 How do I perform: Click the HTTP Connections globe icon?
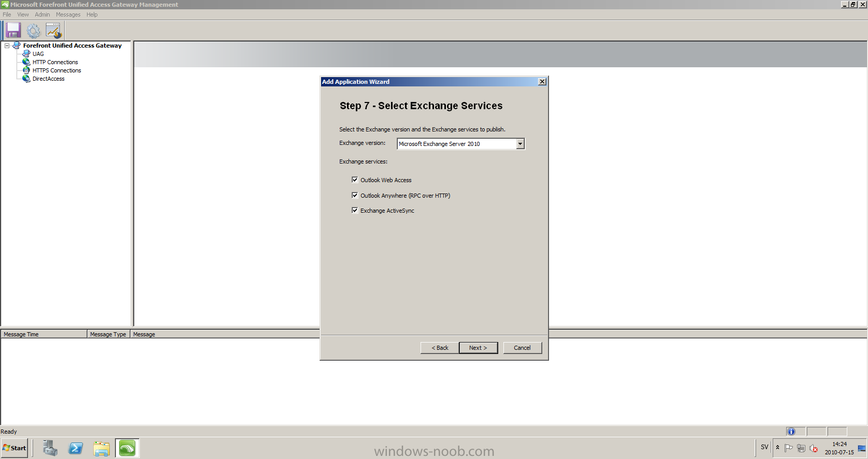point(26,62)
